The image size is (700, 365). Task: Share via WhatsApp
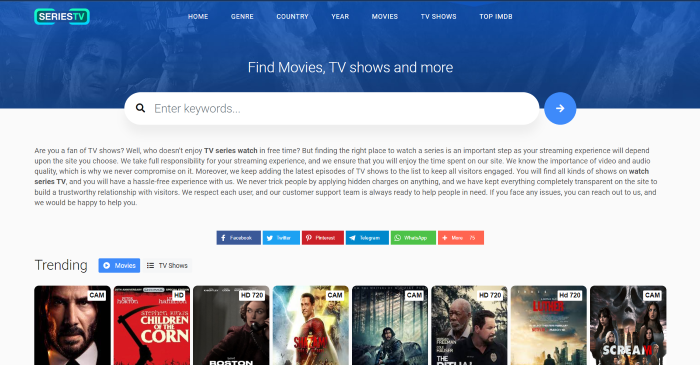pos(413,238)
